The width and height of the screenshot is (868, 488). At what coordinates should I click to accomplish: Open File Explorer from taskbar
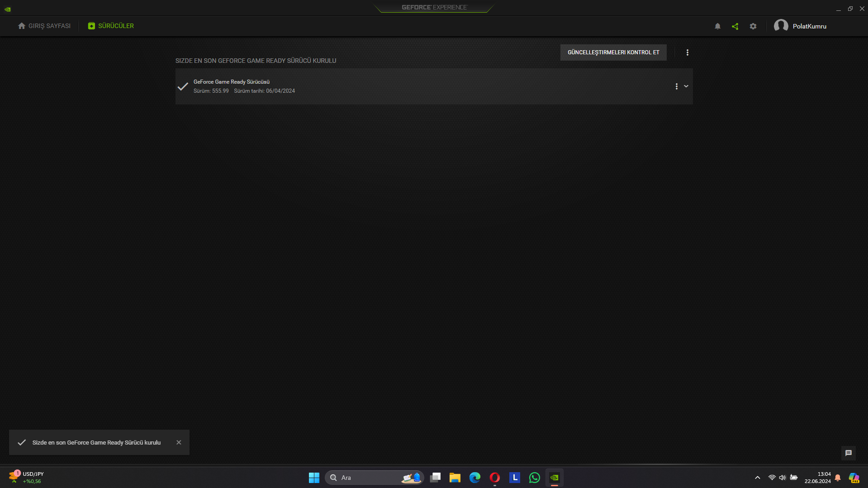click(455, 478)
